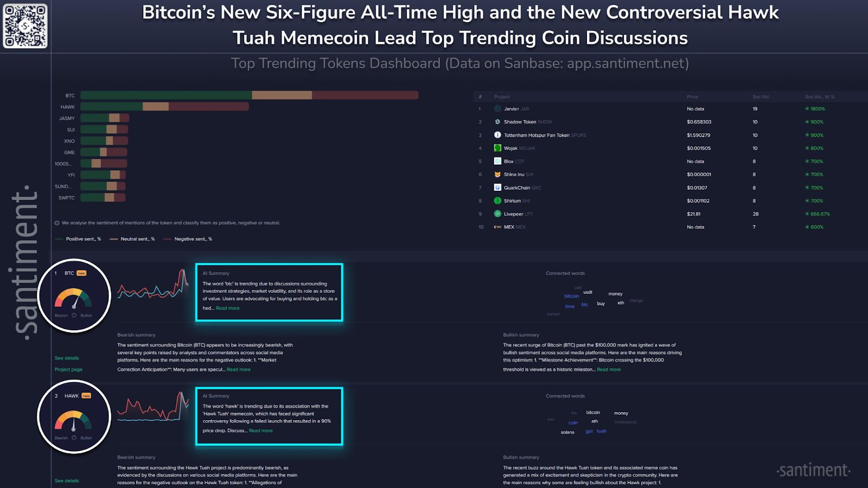Click the Livepeer token icon
The image size is (868, 488).
497,214
